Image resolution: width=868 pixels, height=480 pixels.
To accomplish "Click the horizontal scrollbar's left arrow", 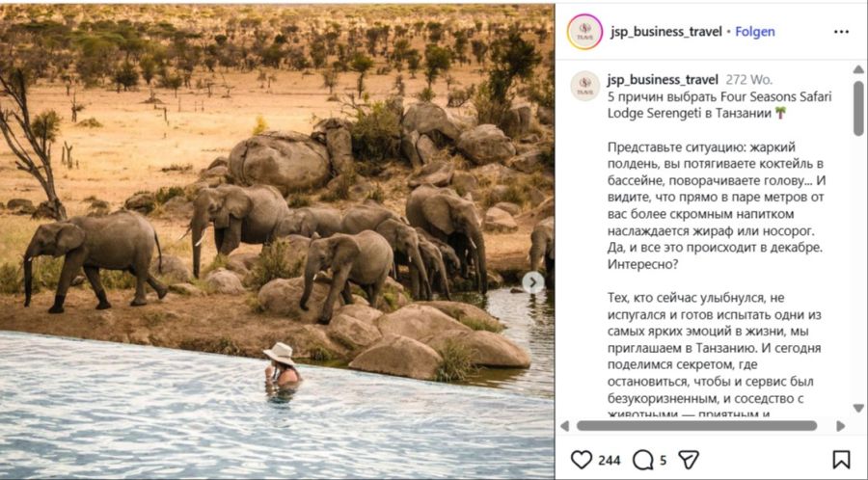I will 565,425.
